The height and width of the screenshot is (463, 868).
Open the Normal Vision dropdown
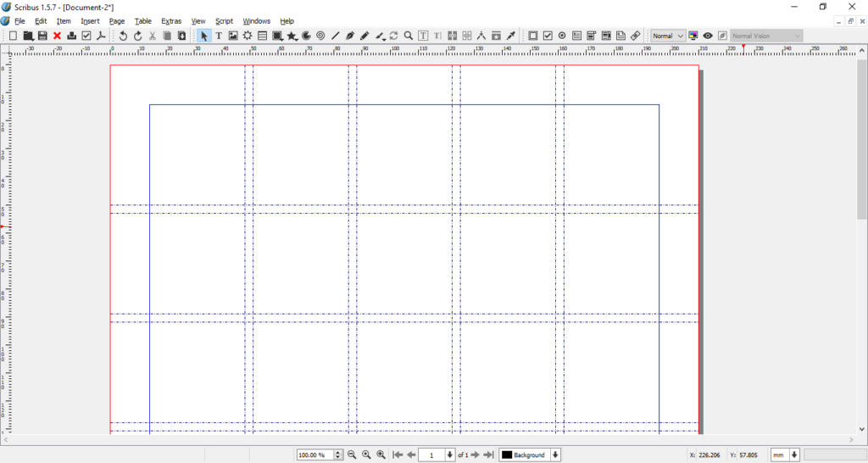click(x=766, y=36)
